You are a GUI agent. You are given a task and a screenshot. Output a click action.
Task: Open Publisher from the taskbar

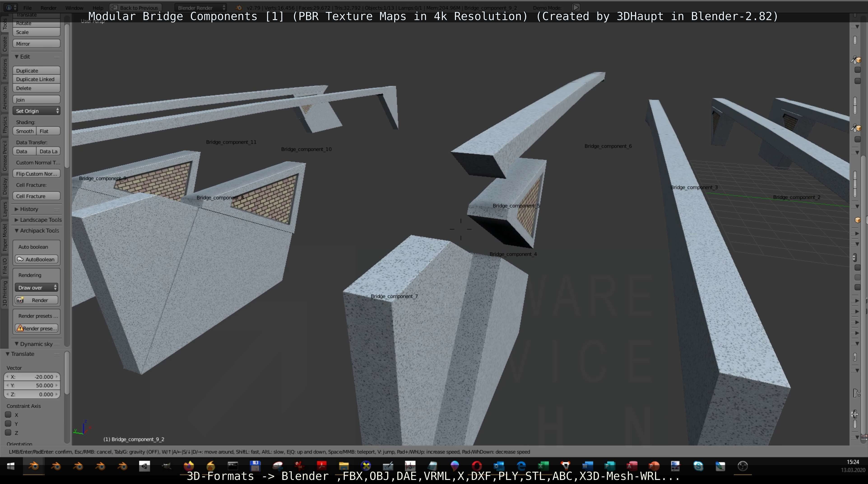point(610,466)
